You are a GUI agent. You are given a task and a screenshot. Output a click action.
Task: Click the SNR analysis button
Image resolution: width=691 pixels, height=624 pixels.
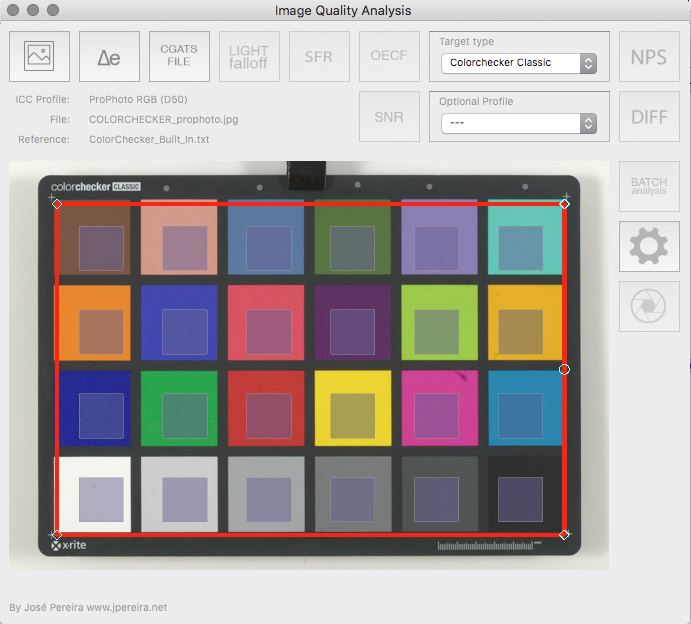pyautogui.click(x=390, y=117)
